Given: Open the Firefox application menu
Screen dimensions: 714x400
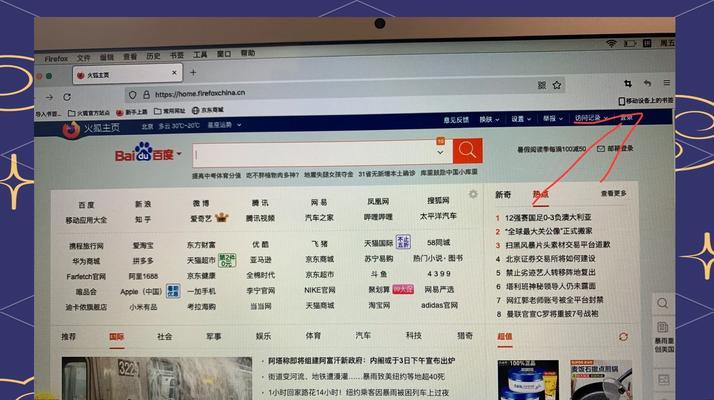Looking at the screenshot, I should click(x=56, y=59).
